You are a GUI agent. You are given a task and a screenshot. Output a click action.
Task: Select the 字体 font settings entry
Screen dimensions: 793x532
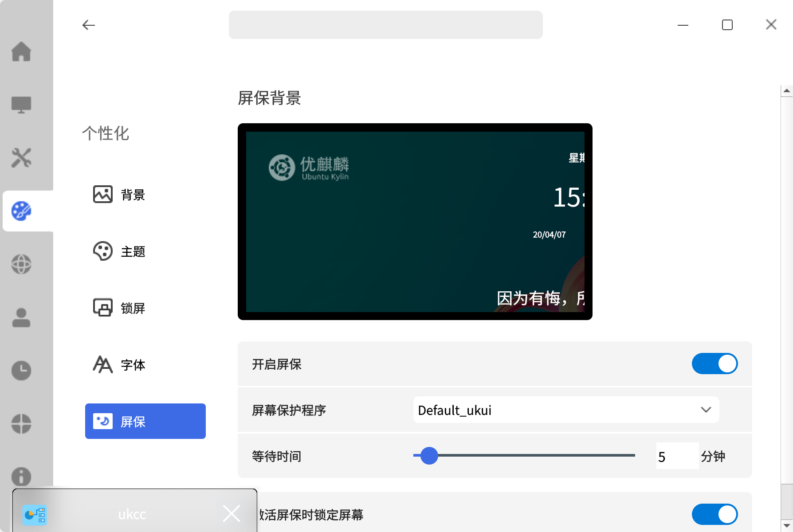coord(133,364)
